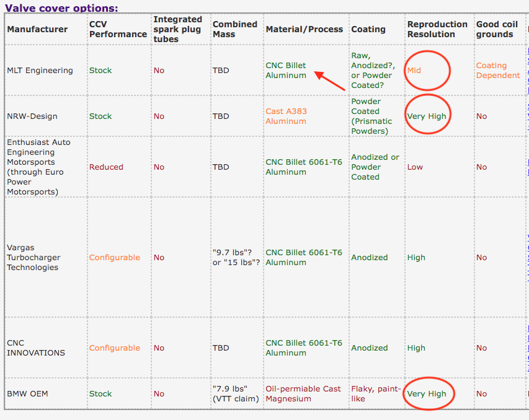Select 'CNC Billet 6061-T6 Aluminum' in CNC INNOVATIONS row
This screenshot has height=420, width=529.
(304, 348)
